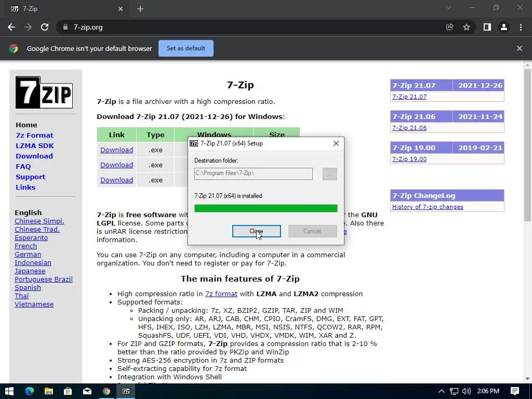Open the tab search chevron in the title bar
Viewport: 532px width, 399px height.
pos(448,7)
